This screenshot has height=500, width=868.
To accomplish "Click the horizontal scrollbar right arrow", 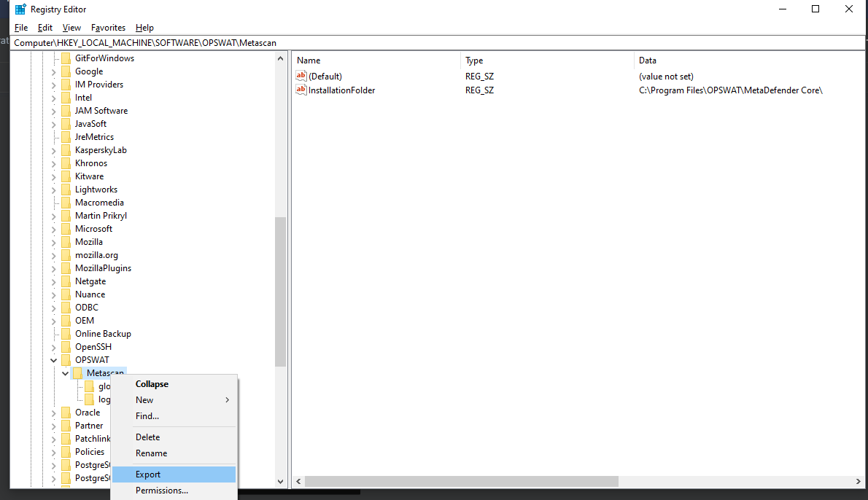I will (x=858, y=481).
